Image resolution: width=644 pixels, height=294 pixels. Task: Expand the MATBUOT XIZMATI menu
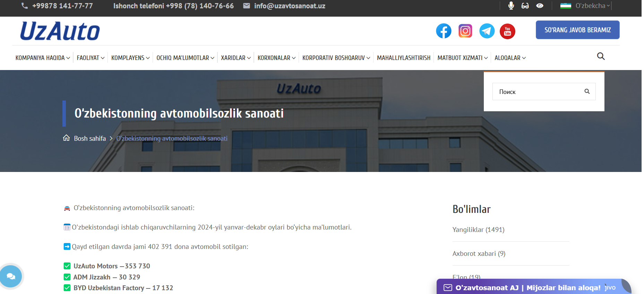pyautogui.click(x=463, y=58)
